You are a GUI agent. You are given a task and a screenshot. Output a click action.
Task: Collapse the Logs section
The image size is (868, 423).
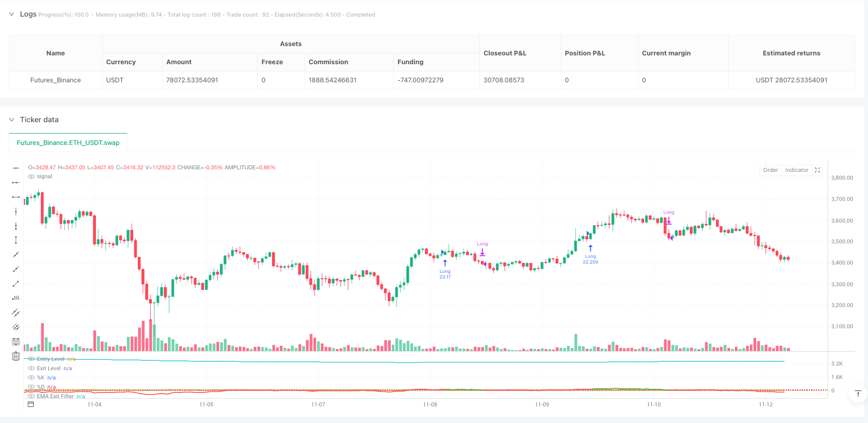click(x=11, y=14)
